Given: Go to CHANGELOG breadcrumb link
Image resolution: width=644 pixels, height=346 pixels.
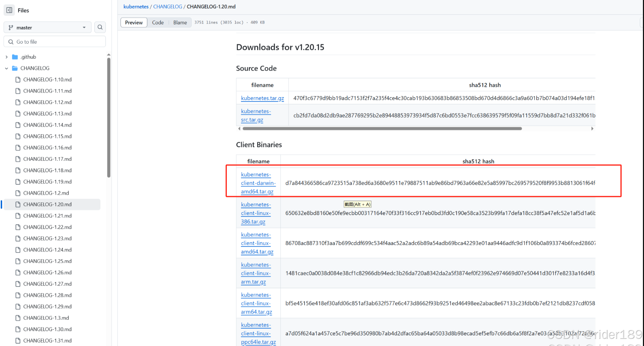Looking at the screenshot, I should pos(168,6).
